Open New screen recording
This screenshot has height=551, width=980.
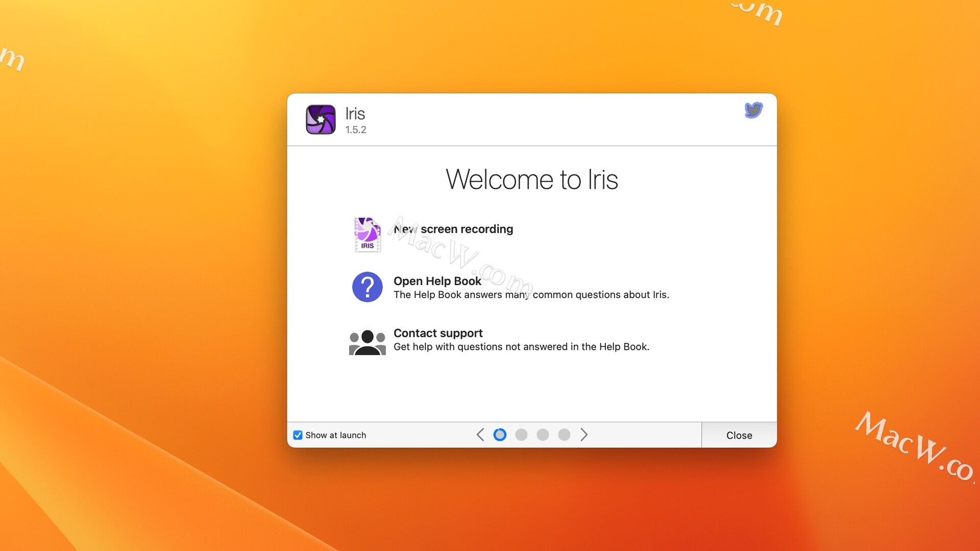pos(453,229)
